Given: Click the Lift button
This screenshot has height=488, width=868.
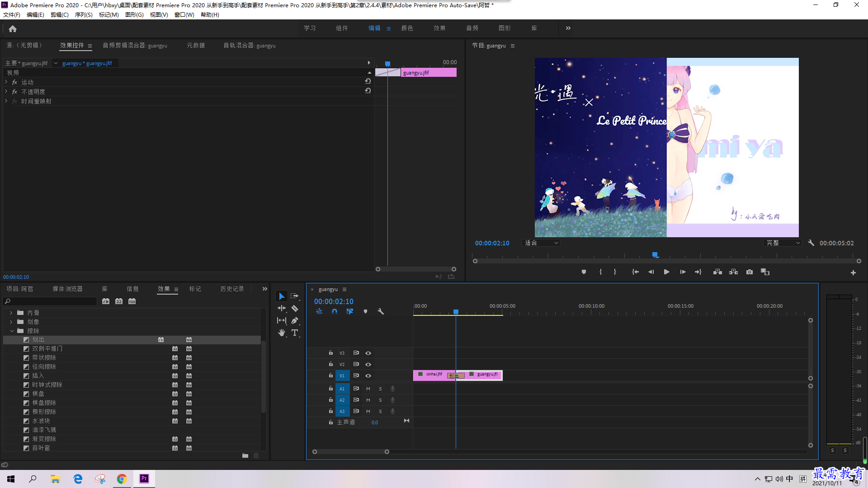Looking at the screenshot, I should (x=717, y=272).
